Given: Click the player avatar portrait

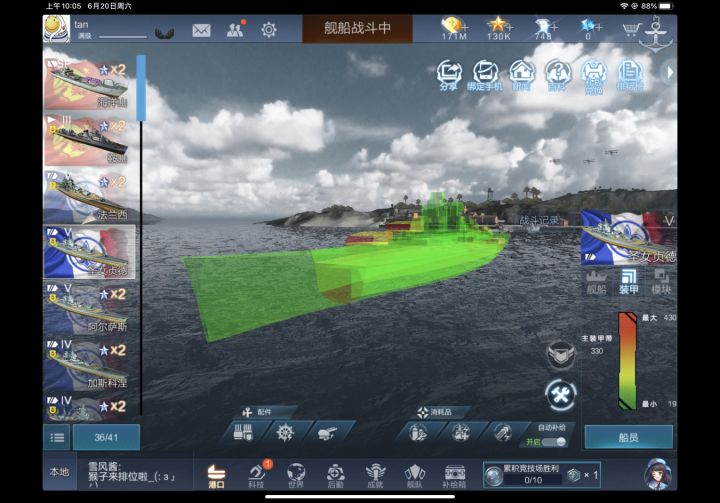Looking at the screenshot, I should coord(56,28).
